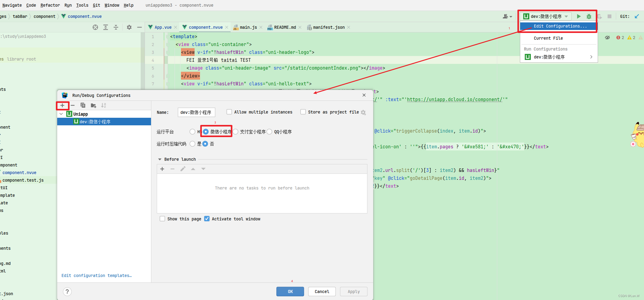Click Git update project arrow icon
The width and height of the screenshot is (644, 300).
coord(637,16)
